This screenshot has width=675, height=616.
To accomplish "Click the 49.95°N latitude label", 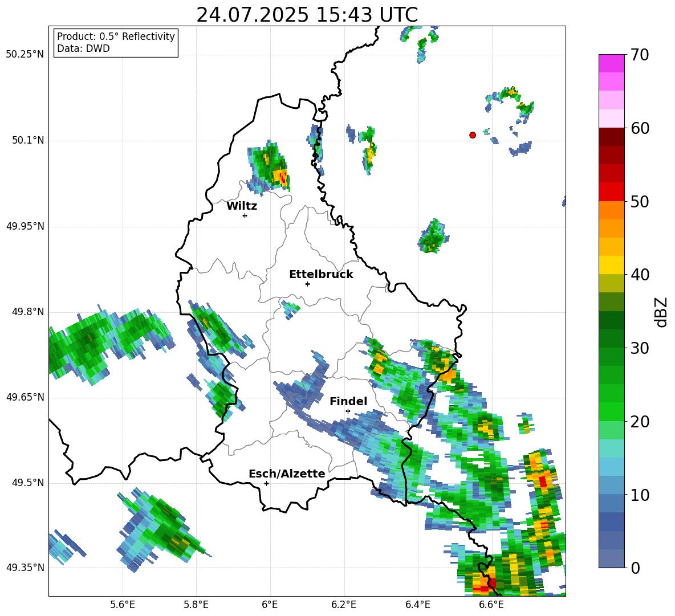I will pyautogui.click(x=25, y=226).
